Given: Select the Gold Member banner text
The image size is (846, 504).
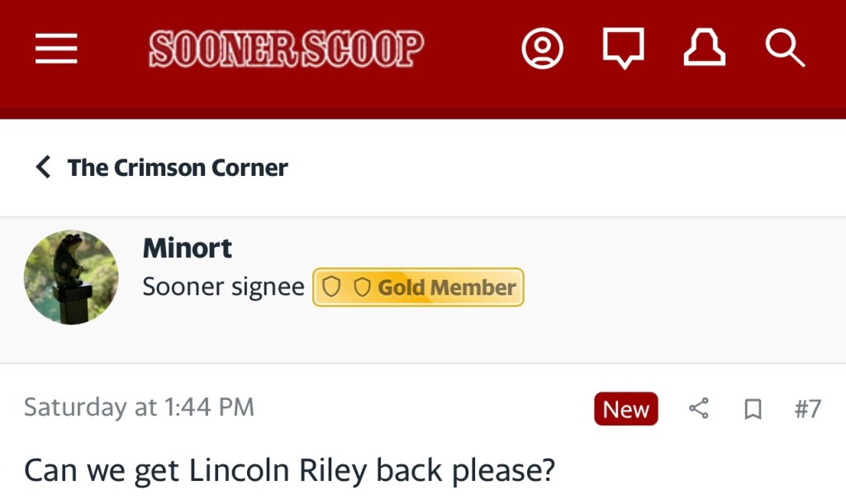Looking at the screenshot, I should click(447, 288).
